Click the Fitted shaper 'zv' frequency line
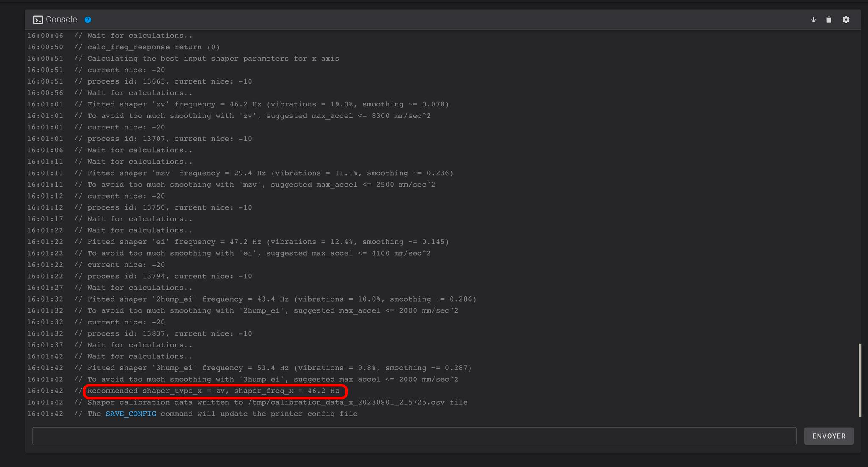Viewport: 868px width, 467px height. pos(268,104)
